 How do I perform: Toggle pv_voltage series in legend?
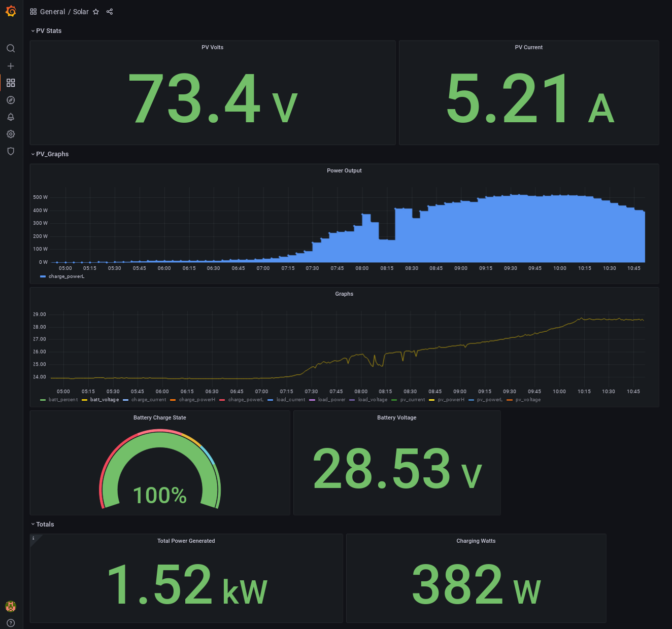(528, 400)
